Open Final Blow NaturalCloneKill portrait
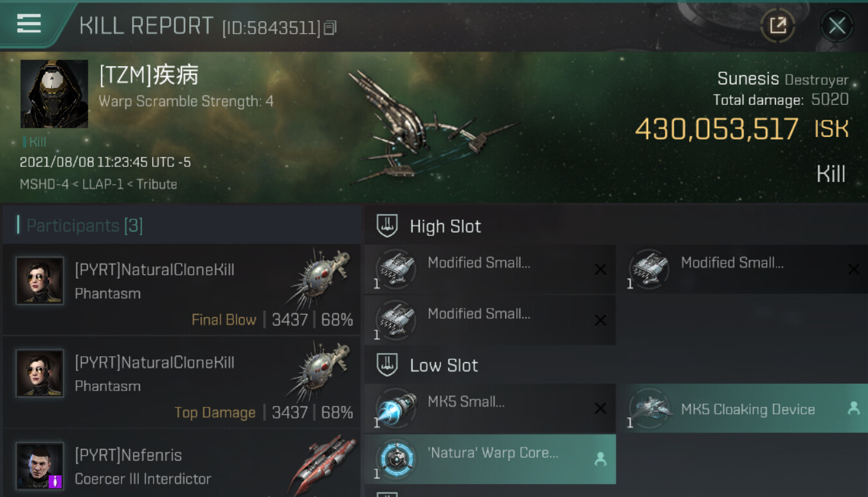The image size is (868, 497). [x=40, y=281]
